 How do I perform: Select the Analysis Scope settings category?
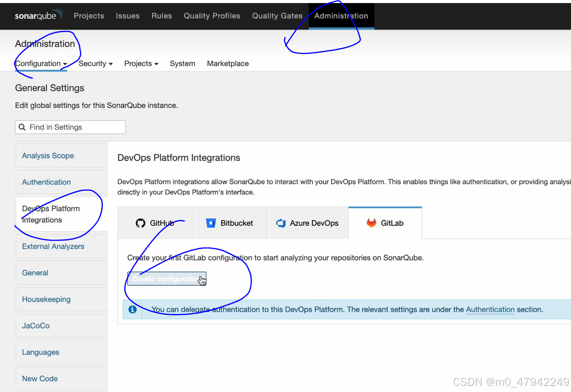coord(62,156)
